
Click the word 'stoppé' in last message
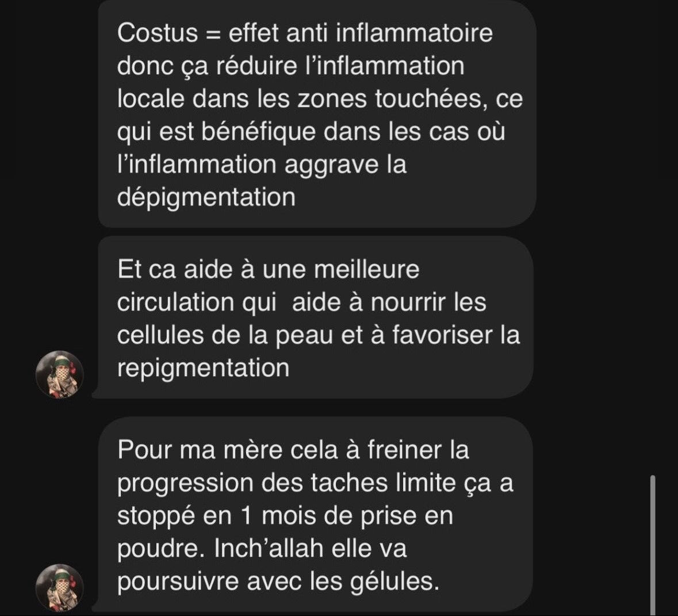click(x=156, y=516)
